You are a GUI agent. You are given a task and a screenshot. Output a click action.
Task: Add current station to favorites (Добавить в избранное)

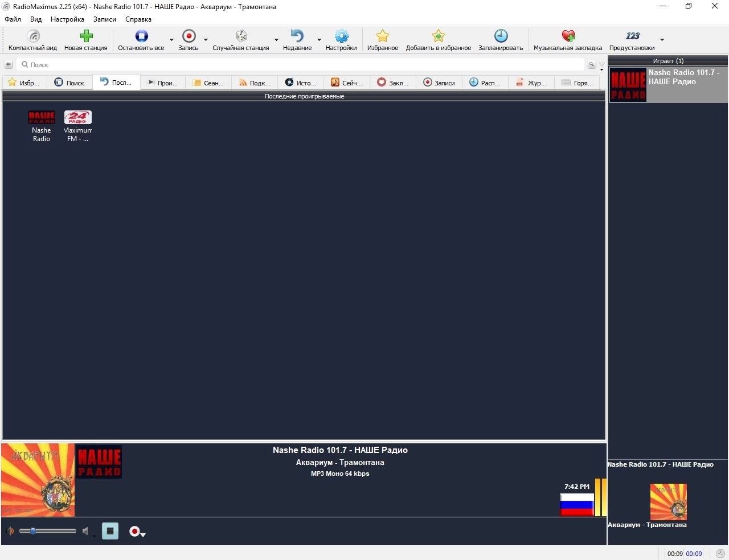[439, 40]
